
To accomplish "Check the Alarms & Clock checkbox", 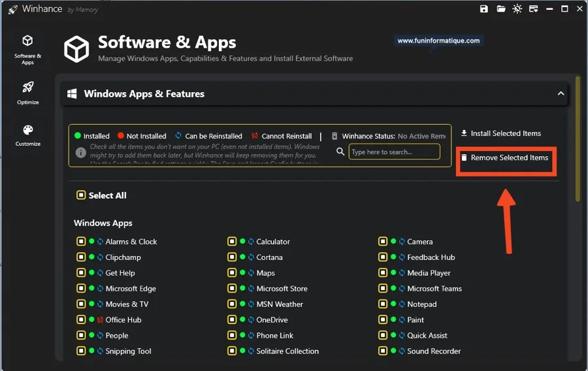I will (81, 241).
